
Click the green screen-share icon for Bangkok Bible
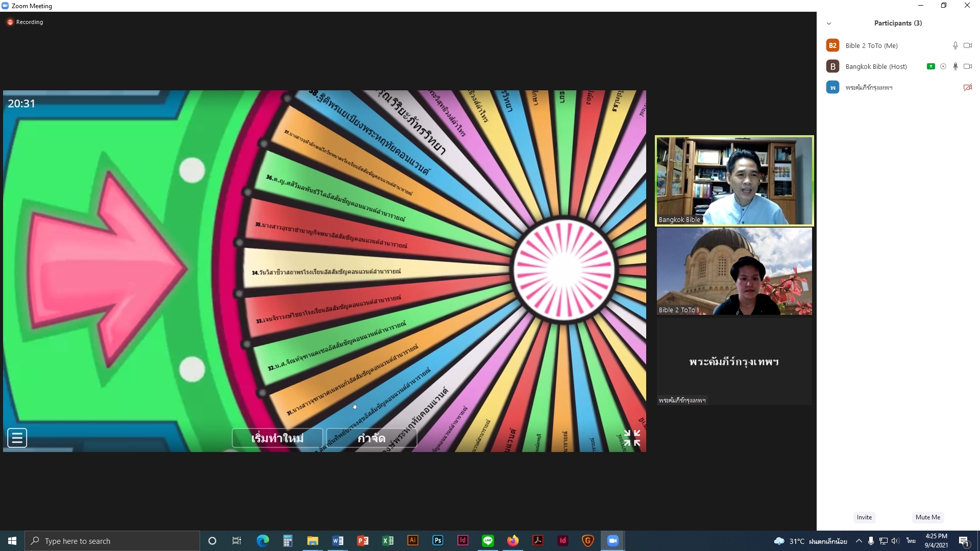(931, 66)
